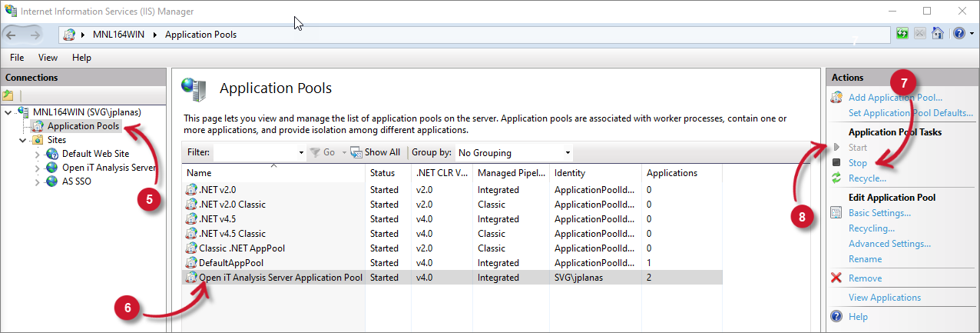This screenshot has height=333, width=980.
Task: Select Default Web Site in tree
Action: (95, 154)
